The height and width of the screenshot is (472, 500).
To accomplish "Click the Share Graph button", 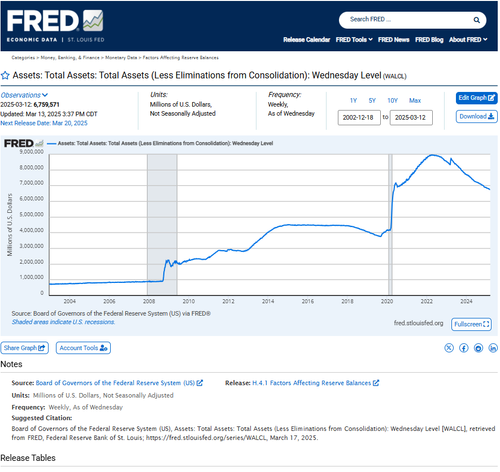I will coord(24,348).
